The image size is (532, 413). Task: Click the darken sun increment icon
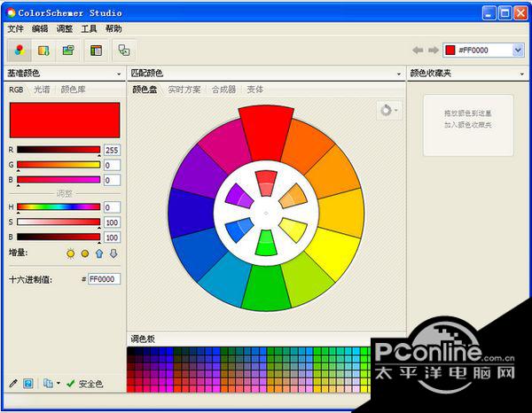[85, 253]
